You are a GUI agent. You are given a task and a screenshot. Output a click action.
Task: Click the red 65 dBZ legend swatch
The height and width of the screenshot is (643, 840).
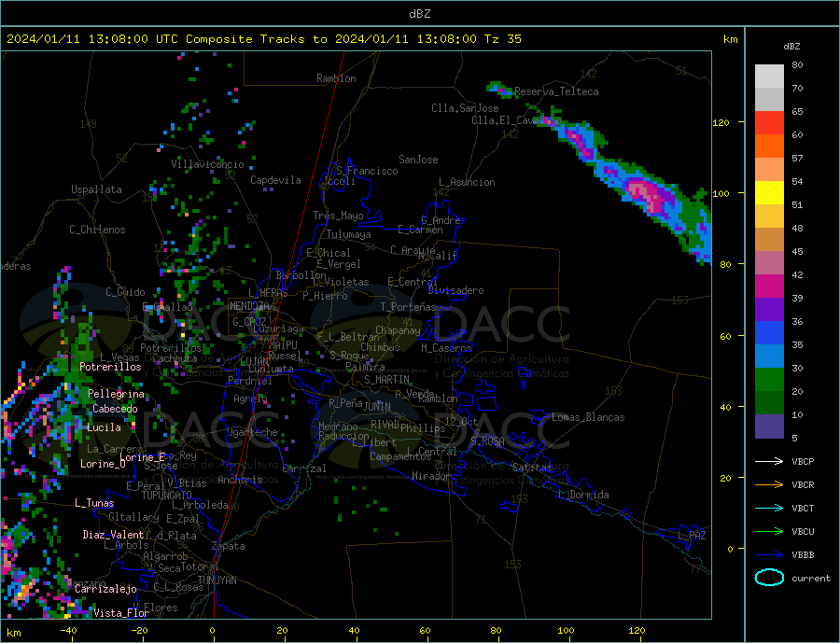coord(769,122)
